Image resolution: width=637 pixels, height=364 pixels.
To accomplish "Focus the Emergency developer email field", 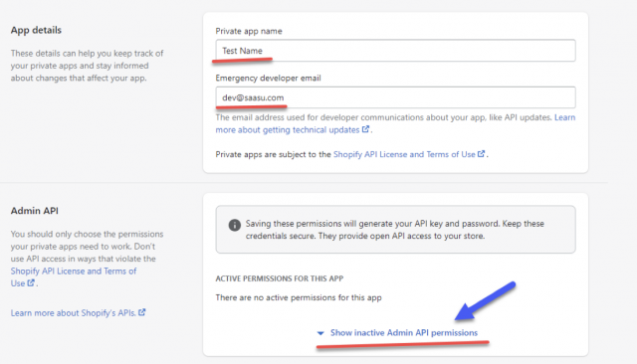I will (395, 97).
